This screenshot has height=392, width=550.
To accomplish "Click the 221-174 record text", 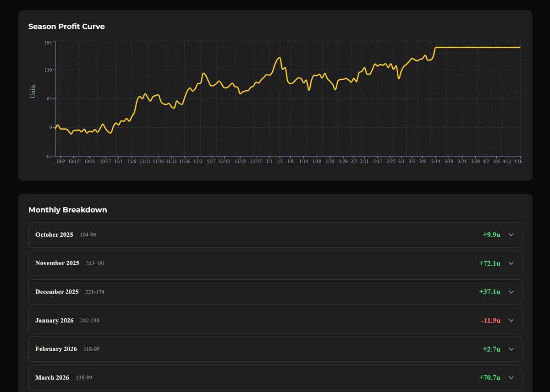I will [x=95, y=292].
